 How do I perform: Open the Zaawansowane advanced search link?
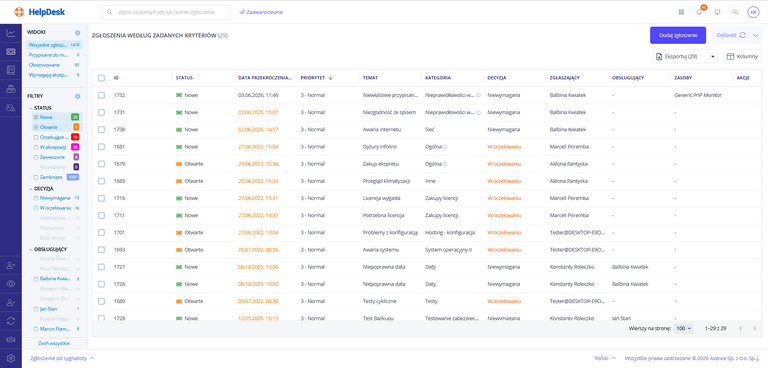click(261, 12)
